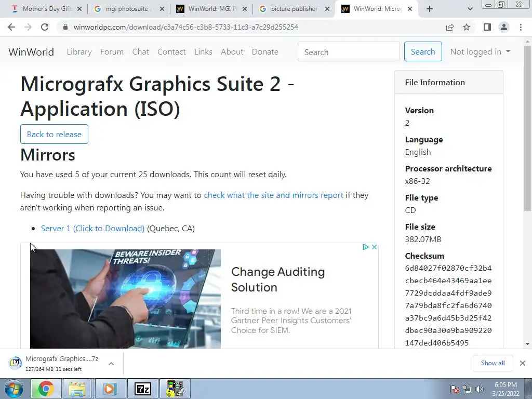Open Windows Media Player taskbar icon

click(110, 389)
